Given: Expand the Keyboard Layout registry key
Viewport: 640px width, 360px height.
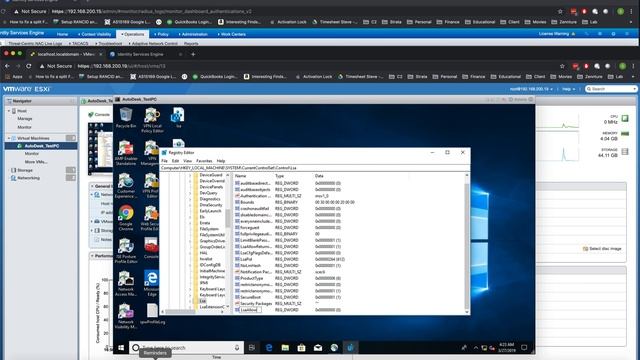Looking at the screenshot, I should coord(190,289).
